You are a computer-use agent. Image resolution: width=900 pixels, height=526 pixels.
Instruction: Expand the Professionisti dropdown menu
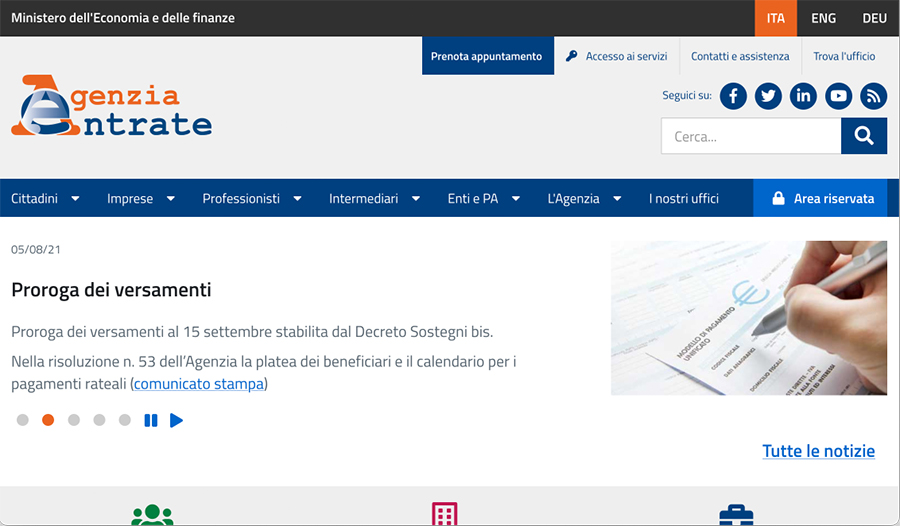click(x=252, y=199)
